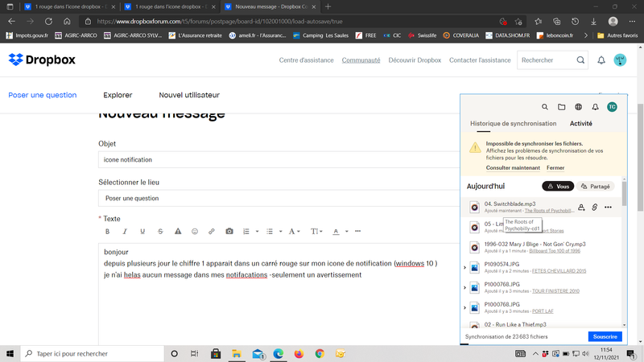
Task: Expand the P1090574.JPG entry chevron
Action: (465, 266)
